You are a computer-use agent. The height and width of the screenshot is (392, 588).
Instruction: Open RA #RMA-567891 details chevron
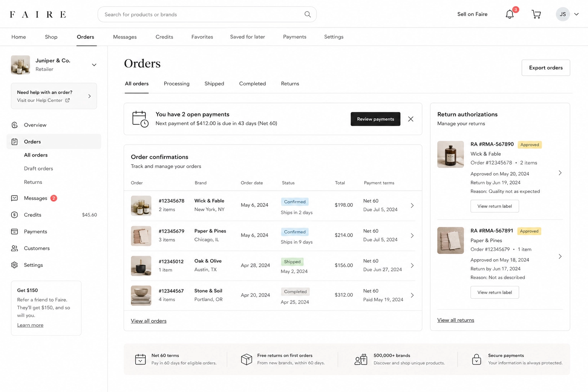[560, 256]
